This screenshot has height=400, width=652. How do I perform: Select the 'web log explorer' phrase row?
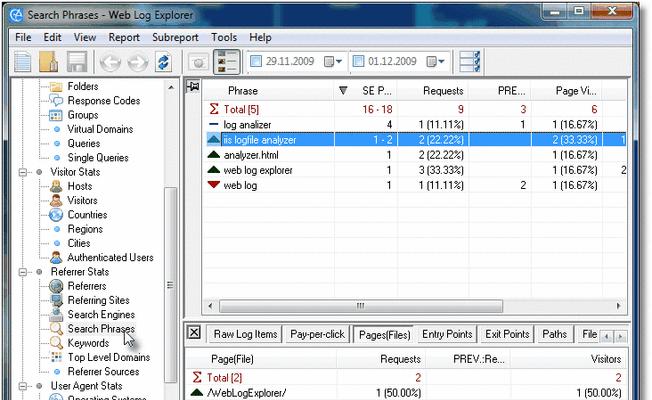414,170
